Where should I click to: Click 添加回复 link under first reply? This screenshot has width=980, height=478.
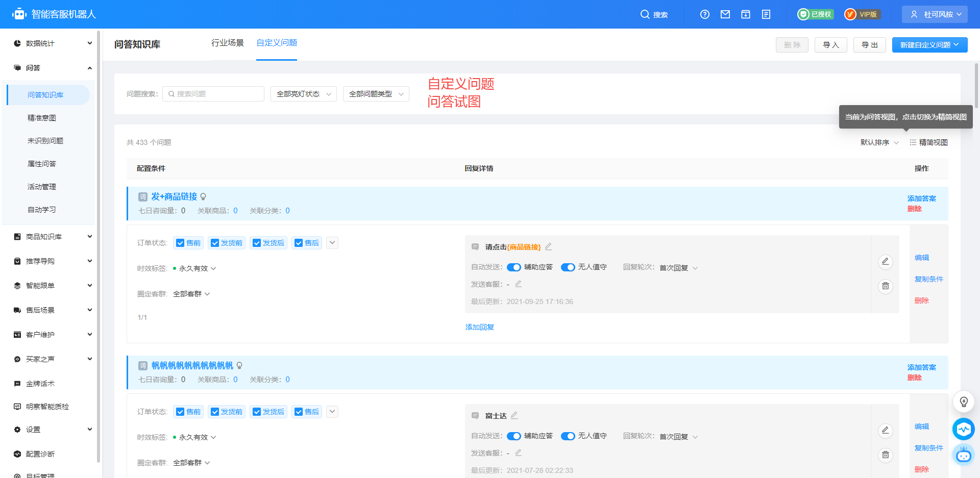tap(480, 327)
